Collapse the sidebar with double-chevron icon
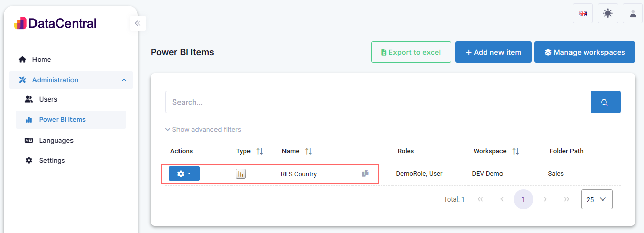The image size is (644, 233). (137, 23)
